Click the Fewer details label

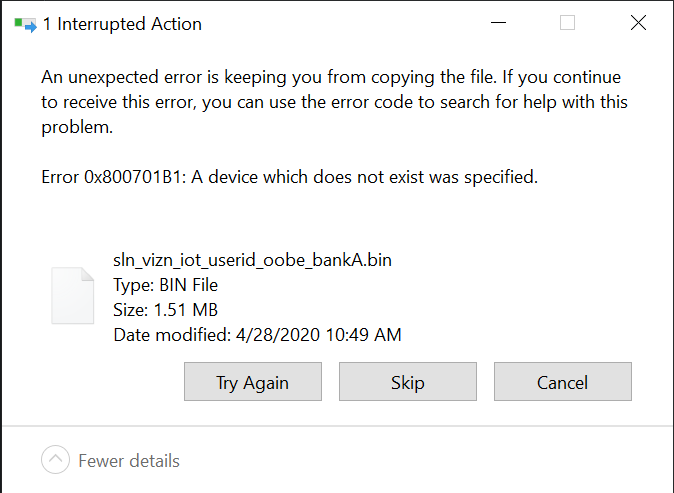(x=129, y=461)
